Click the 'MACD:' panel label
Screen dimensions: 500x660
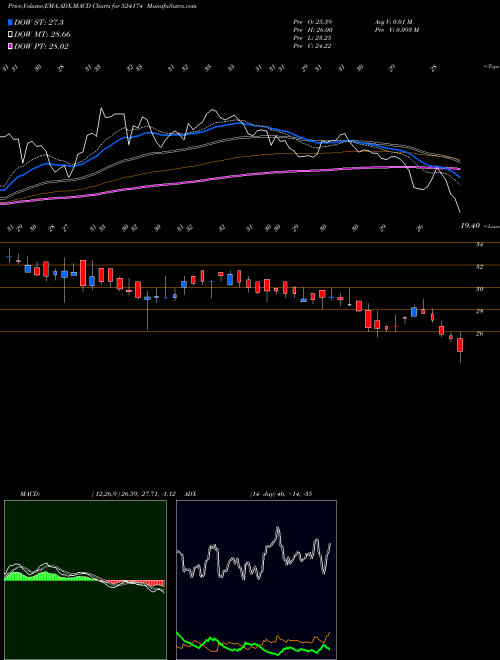pyautogui.click(x=29, y=494)
